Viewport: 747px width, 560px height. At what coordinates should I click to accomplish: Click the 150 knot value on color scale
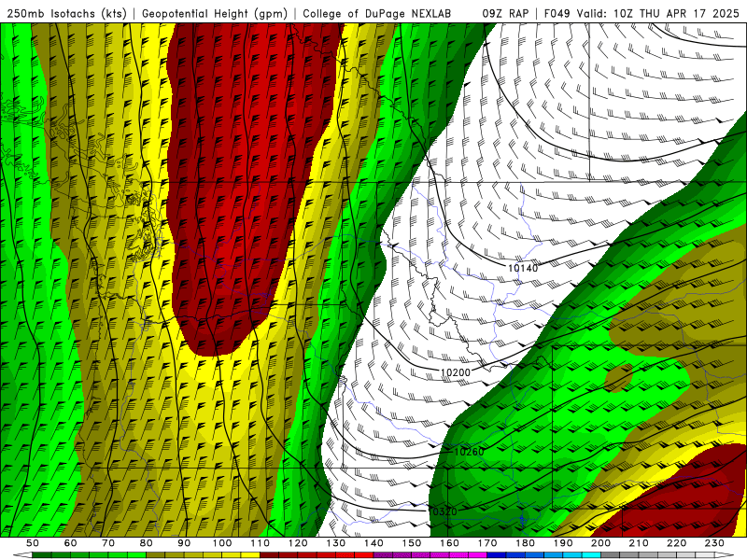click(412, 543)
